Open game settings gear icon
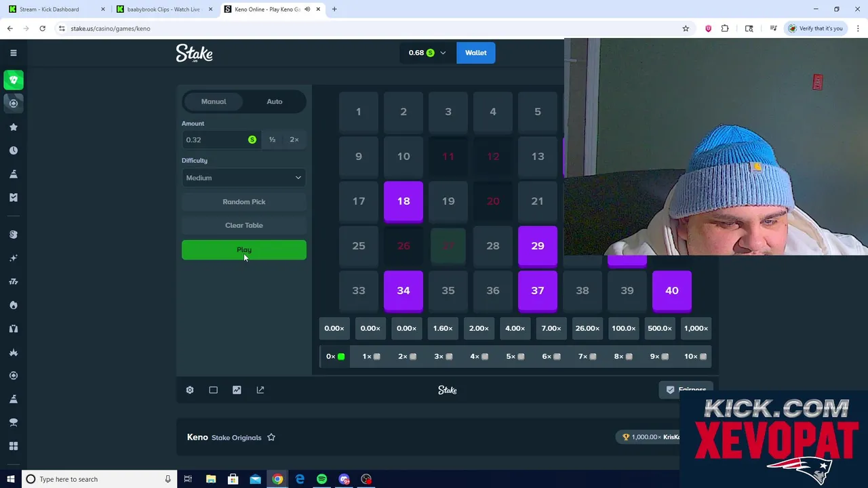 (190, 390)
